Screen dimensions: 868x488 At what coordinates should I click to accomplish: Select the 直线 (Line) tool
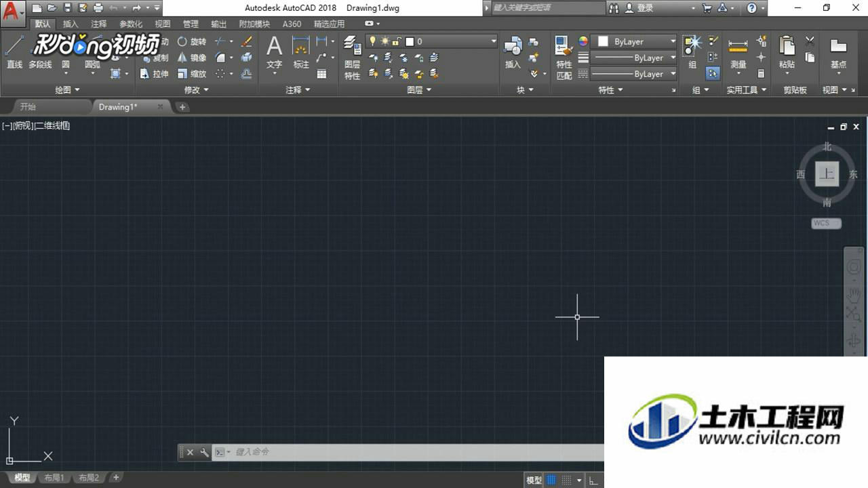click(x=14, y=53)
